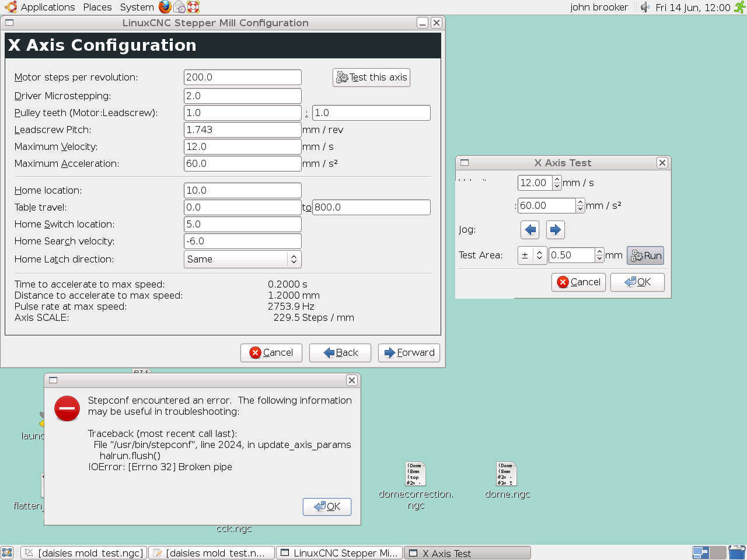Image resolution: width=747 pixels, height=560 pixels.
Task: Open the Places menu
Action: point(97,7)
